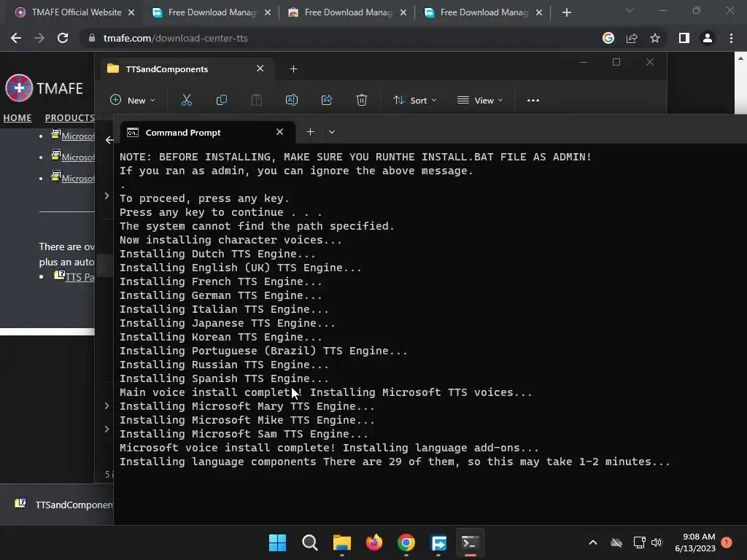Expand the first navigation pane chevron in Explorer
Screen dimensions: 747x560
[x=107, y=195]
